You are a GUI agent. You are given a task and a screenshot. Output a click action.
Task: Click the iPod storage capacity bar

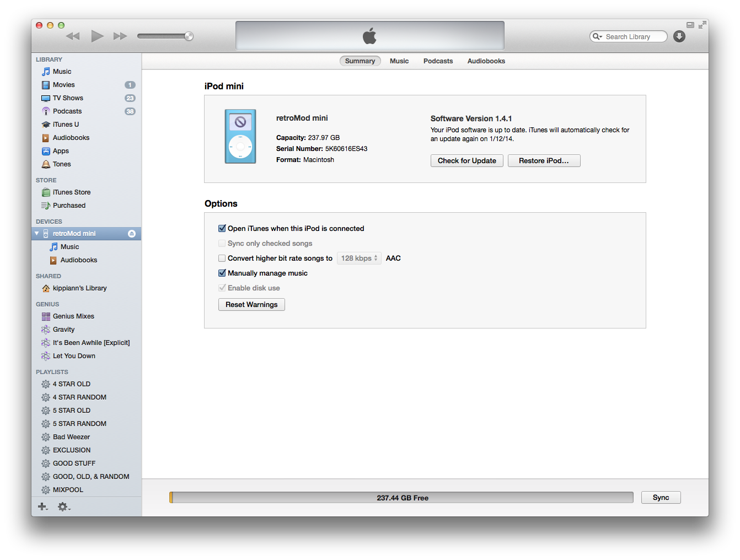pos(401,498)
